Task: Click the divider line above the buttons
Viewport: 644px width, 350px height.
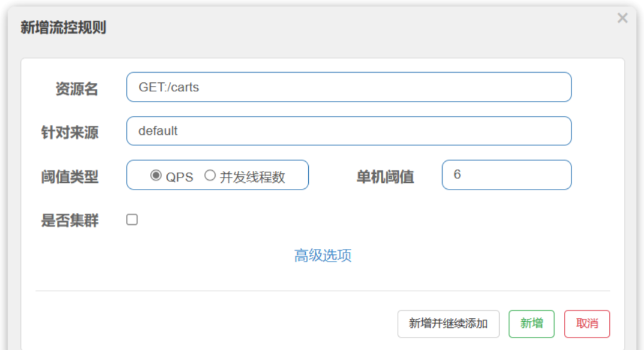Action: pyautogui.click(x=323, y=291)
